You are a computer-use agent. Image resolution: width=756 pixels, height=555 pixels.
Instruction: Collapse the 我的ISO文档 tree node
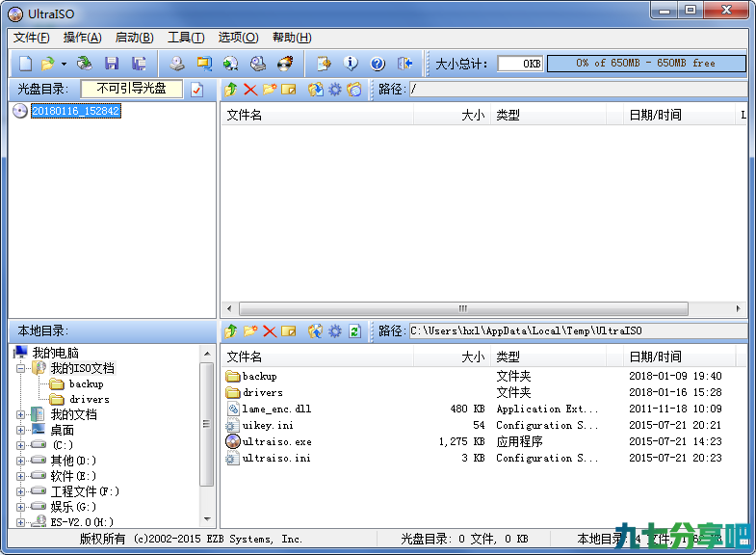tap(20, 368)
